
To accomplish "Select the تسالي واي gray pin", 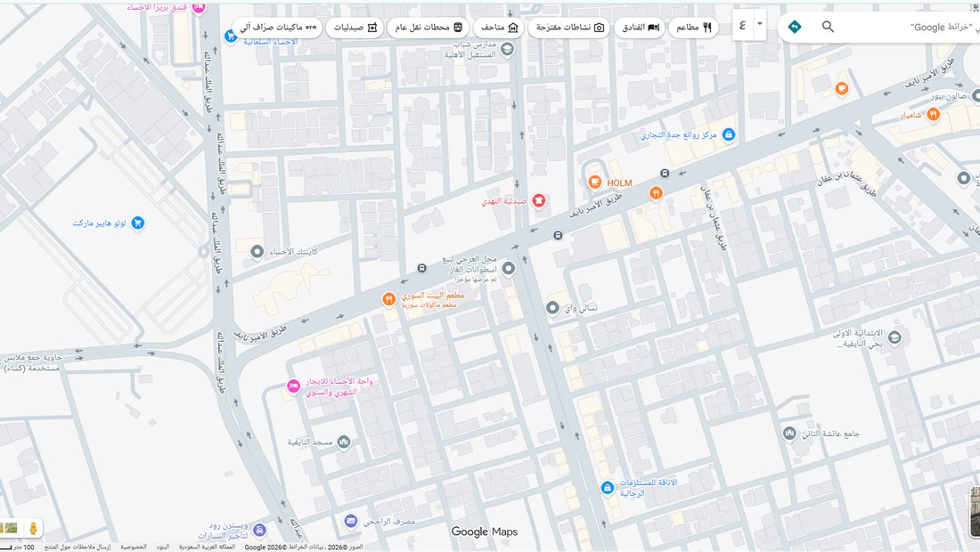I will (552, 308).
